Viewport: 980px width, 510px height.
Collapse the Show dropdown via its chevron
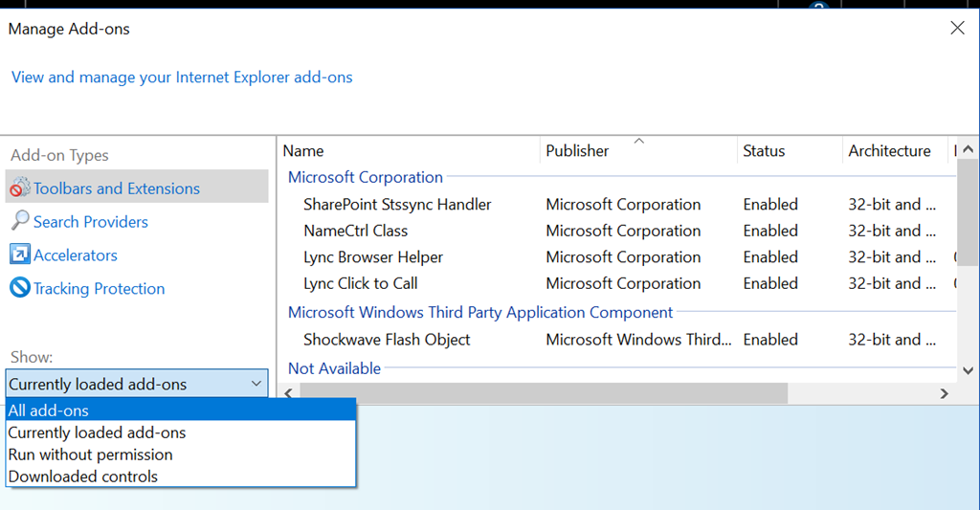pyautogui.click(x=256, y=384)
